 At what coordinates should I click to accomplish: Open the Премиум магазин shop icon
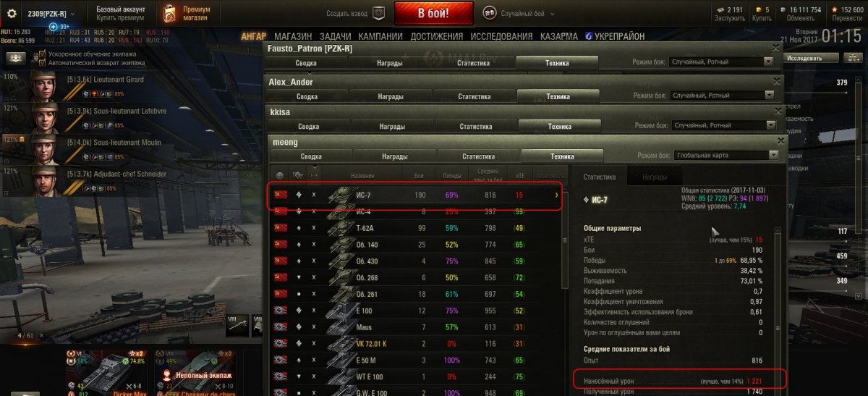tap(169, 13)
